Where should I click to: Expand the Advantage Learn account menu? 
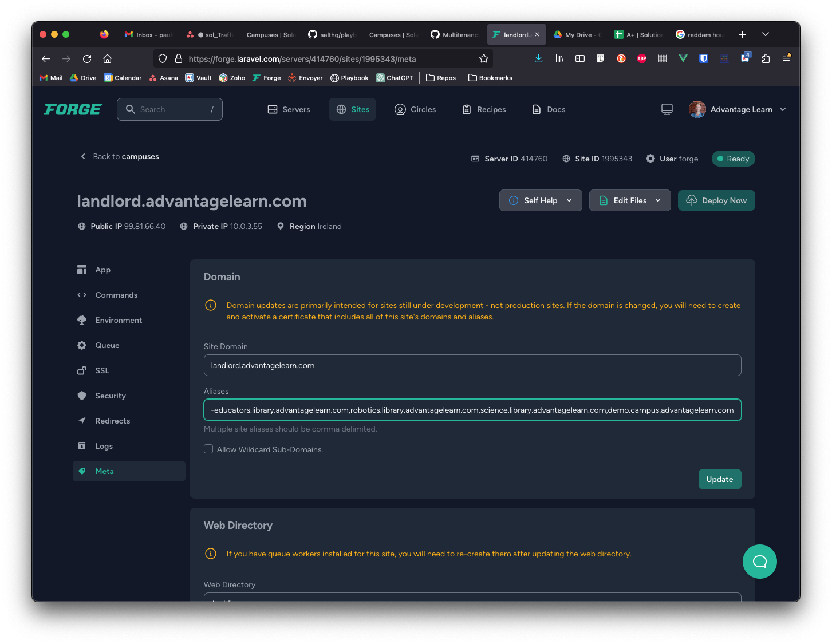(738, 109)
